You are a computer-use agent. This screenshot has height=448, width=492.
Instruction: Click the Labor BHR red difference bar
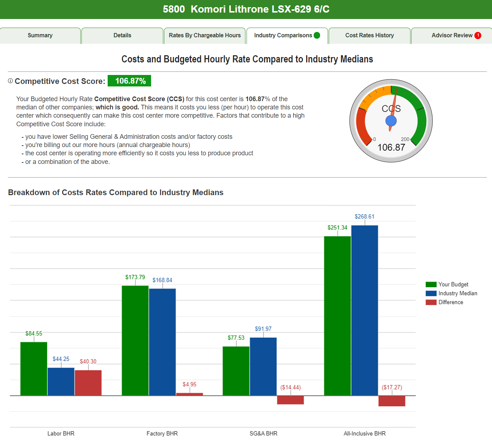click(88, 383)
